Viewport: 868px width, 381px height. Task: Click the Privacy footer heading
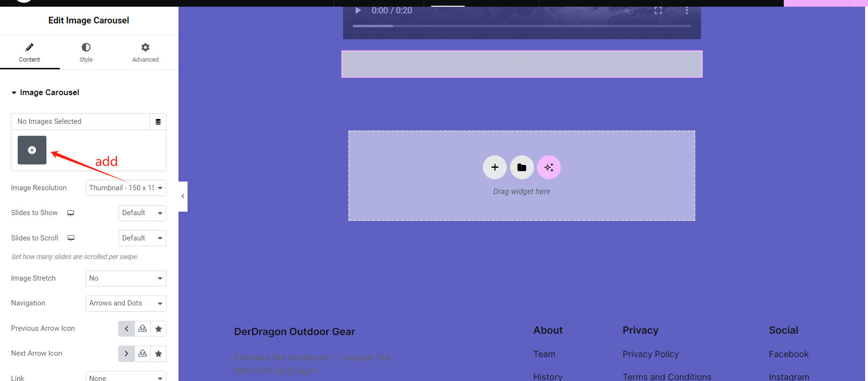(640, 330)
